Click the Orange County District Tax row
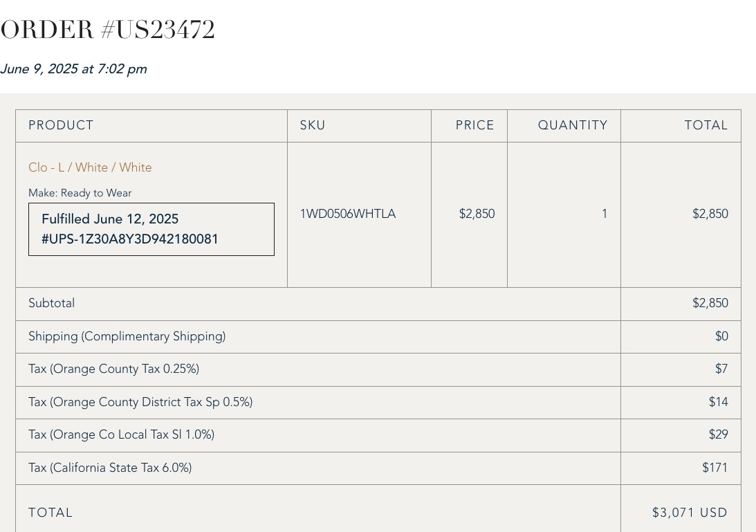Viewport: 756px width, 532px height. (x=378, y=402)
